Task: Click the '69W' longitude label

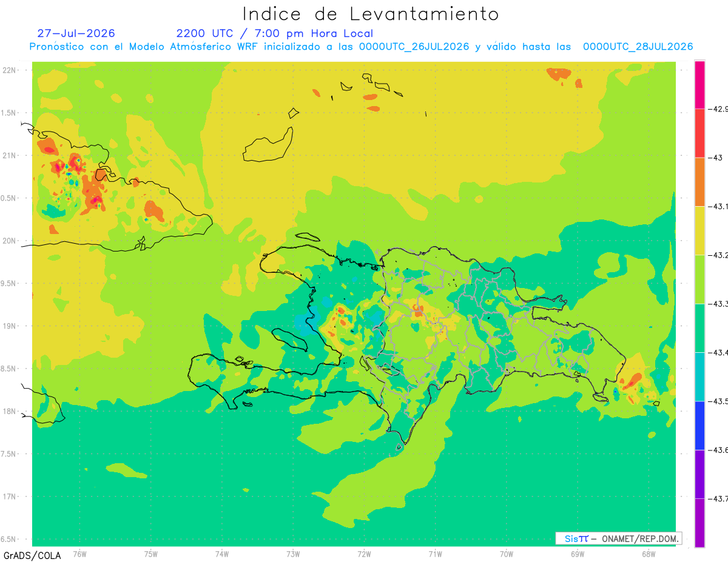Action: pos(578,554)
